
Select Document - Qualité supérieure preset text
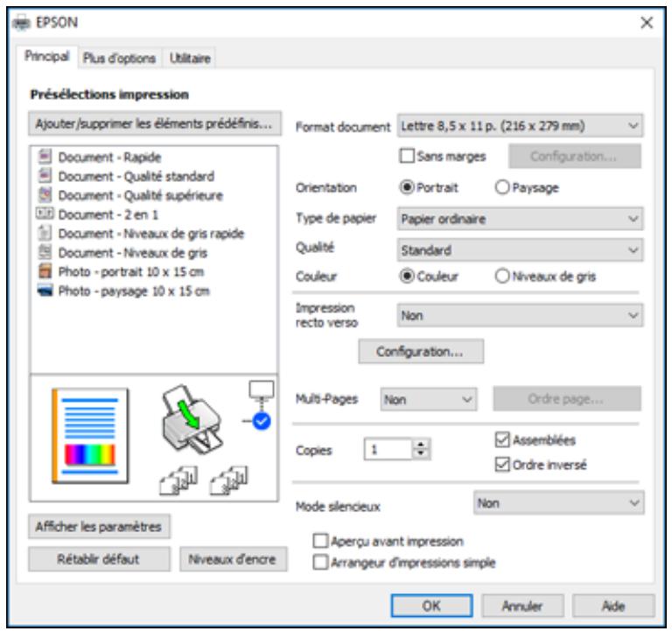(x=141, y=195)
